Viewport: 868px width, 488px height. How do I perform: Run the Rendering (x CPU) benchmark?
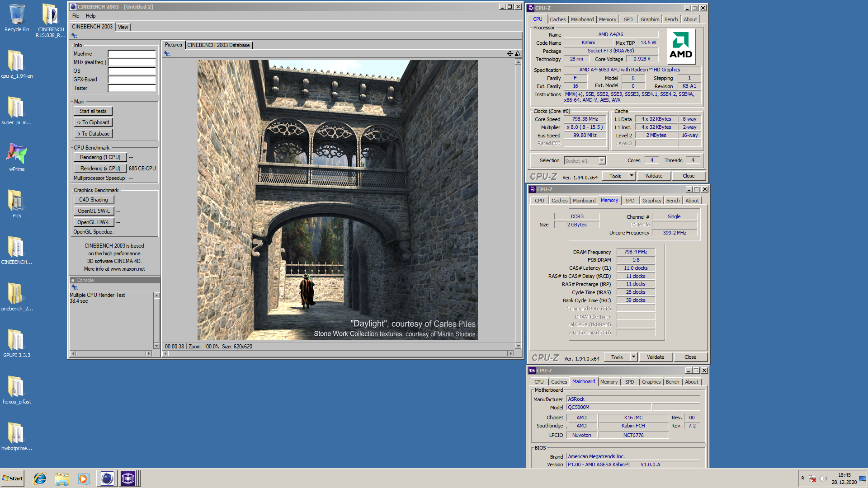point(100,169)
